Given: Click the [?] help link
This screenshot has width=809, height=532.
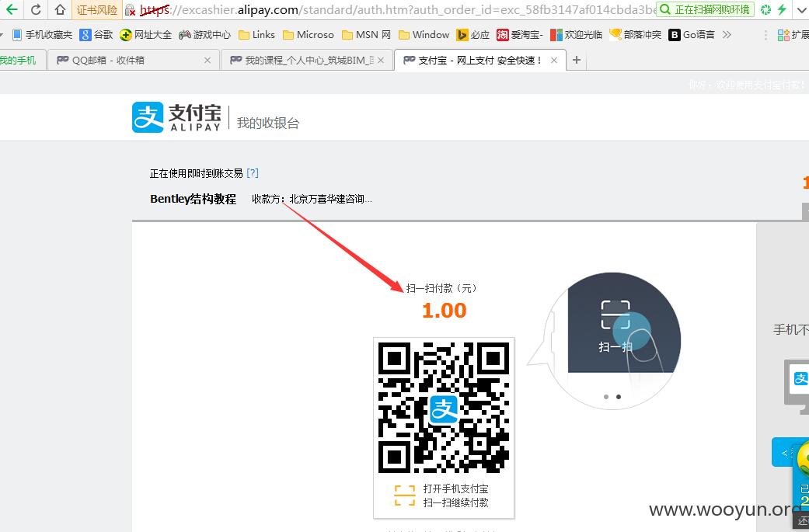Looking at the screenshot, I should [x=253, y=173].
